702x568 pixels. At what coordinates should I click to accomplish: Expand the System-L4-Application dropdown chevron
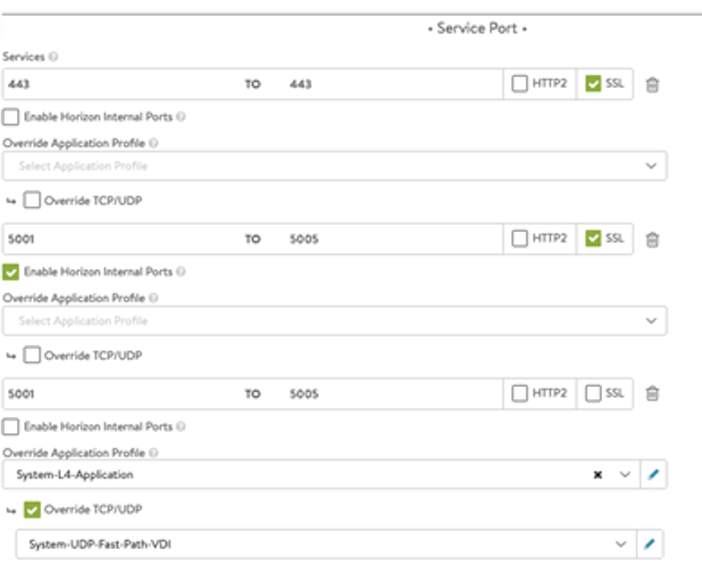coord(625,474)
